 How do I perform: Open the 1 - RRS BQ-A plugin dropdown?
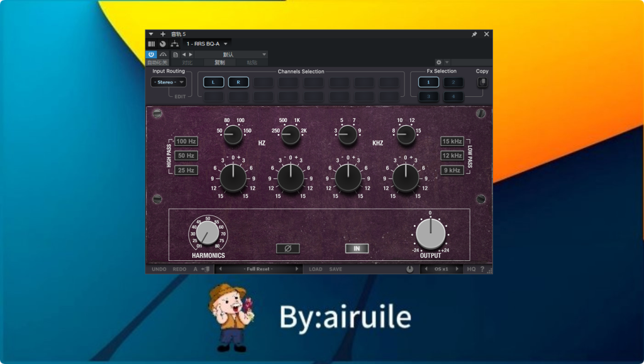[206, 44]
